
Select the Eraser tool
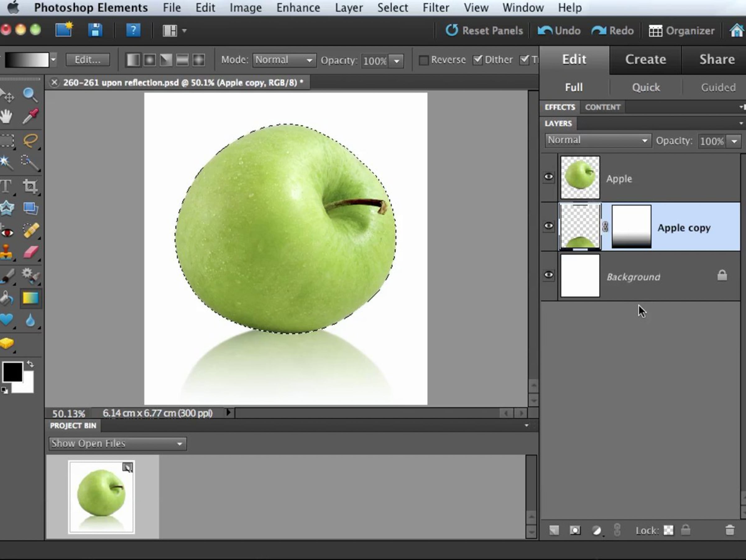tap(30, 252)
